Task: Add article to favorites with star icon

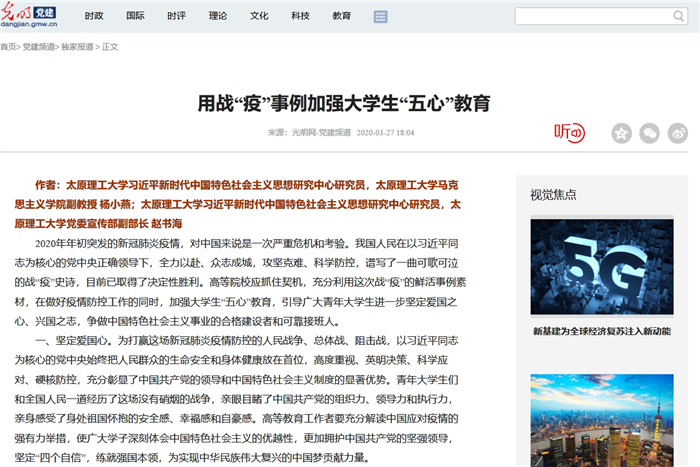Action: coord(621,132)
